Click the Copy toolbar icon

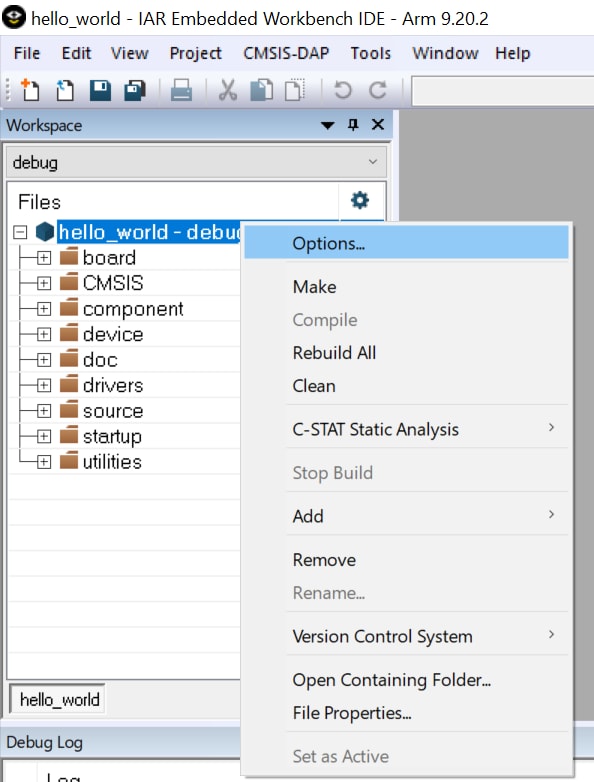pyautogui.click(x=261, y=90)
